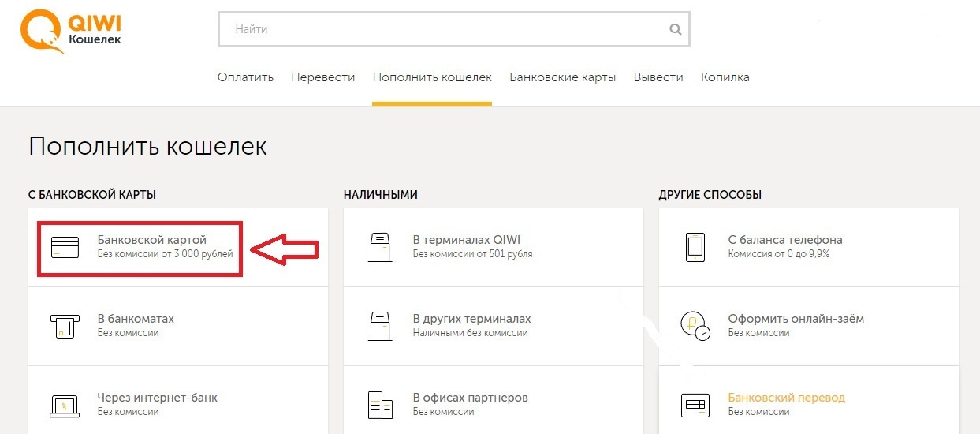Click the phone icon beside С баланса телефона
This screenshot has height=434, width=980.
[x=695, y=247]
